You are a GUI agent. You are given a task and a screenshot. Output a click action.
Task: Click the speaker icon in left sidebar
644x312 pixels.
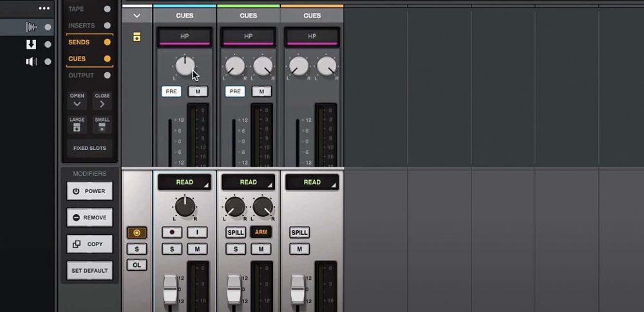(x=30, y=62)
